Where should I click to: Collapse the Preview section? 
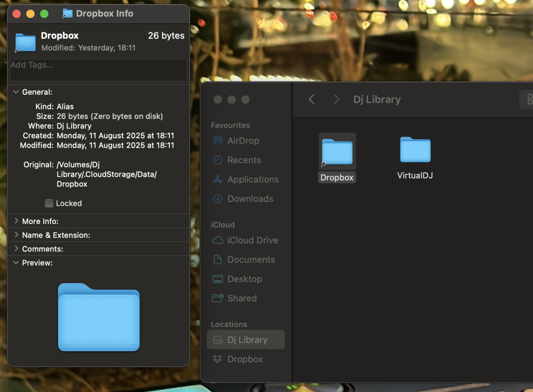tap(16, 262)
